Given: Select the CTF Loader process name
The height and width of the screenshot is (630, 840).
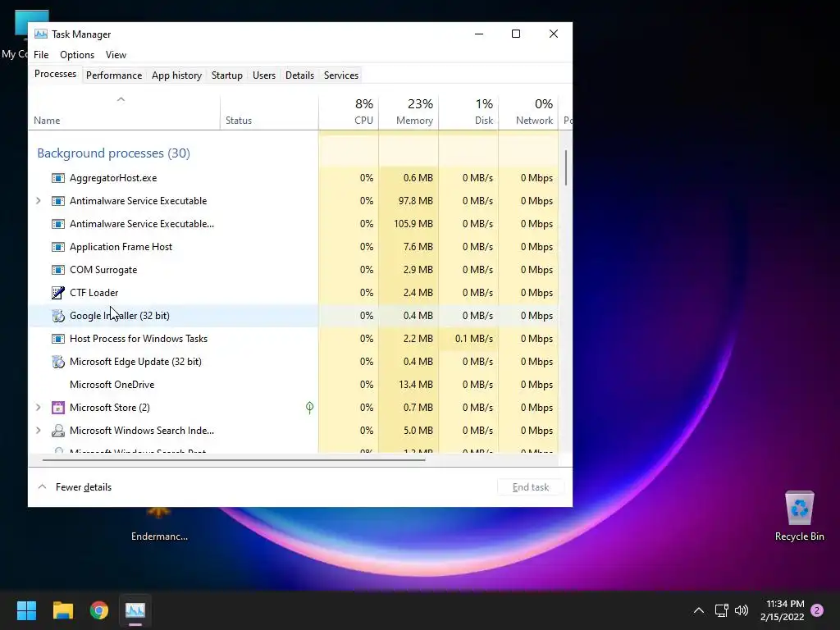Looking at the screenshot, I should pos(94,293).
